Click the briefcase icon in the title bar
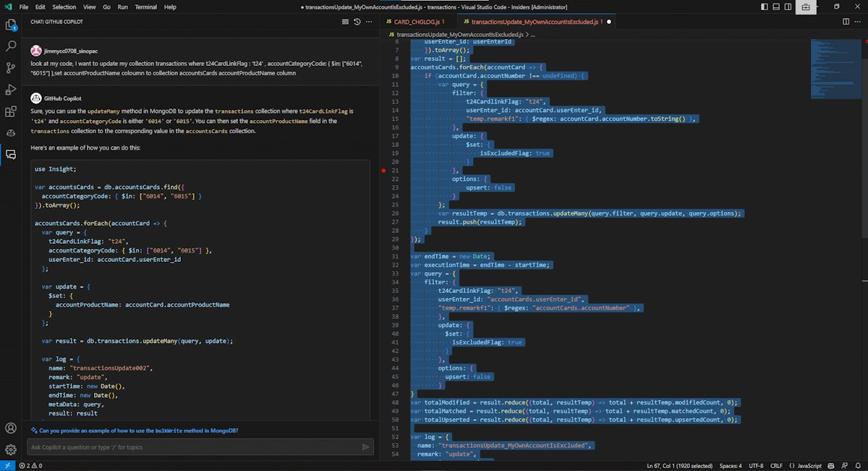 point(806,7)
